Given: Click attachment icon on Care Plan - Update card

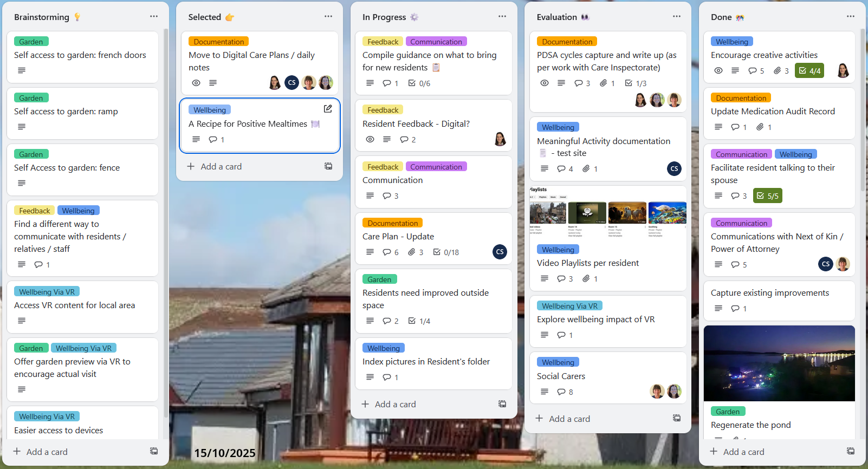Looking at the screenshot, I should point(412,252).
